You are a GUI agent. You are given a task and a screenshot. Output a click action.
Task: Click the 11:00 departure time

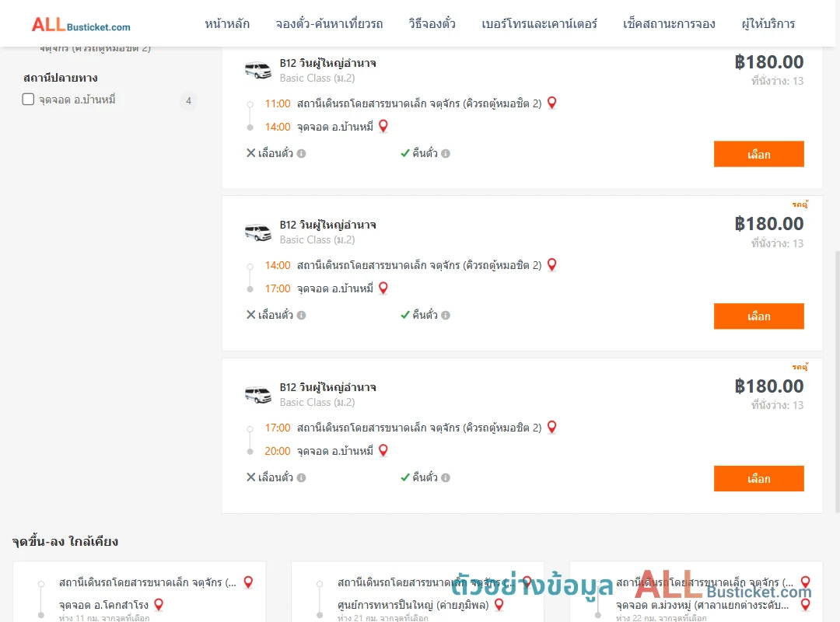pyautogui.click(x=278, y=103)
